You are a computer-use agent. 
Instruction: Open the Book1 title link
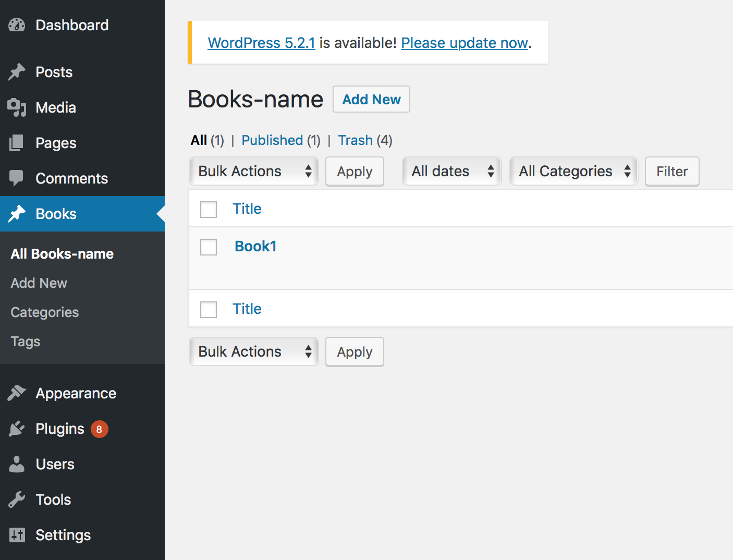[255, 246]
